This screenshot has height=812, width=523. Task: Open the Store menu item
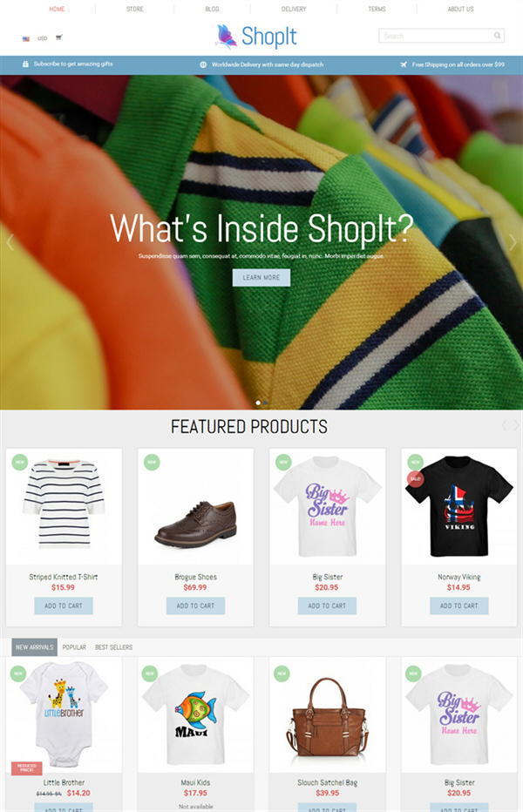[x=135, y=9]
